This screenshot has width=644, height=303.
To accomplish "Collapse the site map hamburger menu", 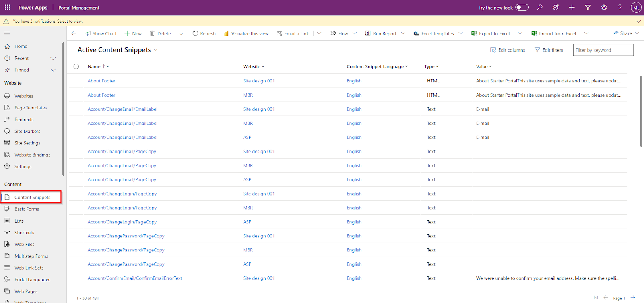I will click(x=7, y=33).
